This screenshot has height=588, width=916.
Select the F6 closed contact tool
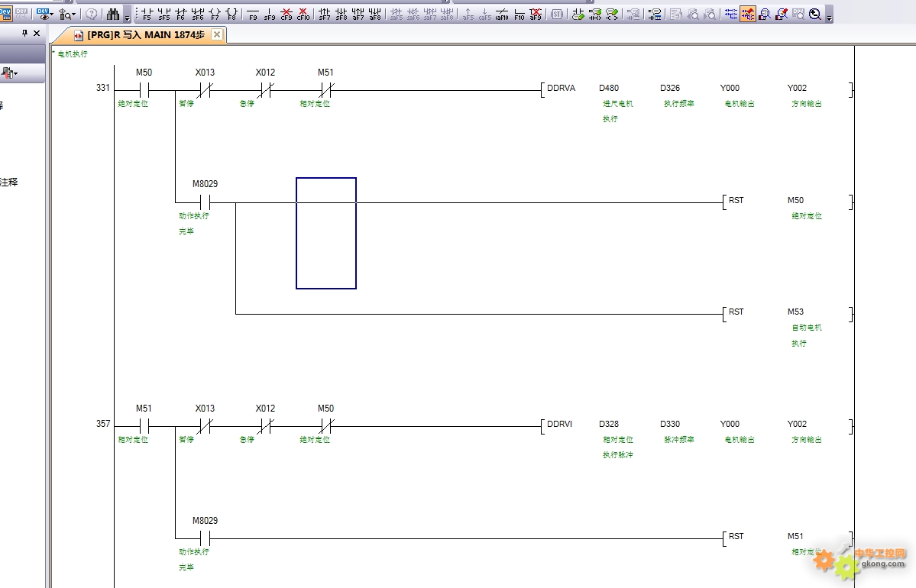point(181,14)
